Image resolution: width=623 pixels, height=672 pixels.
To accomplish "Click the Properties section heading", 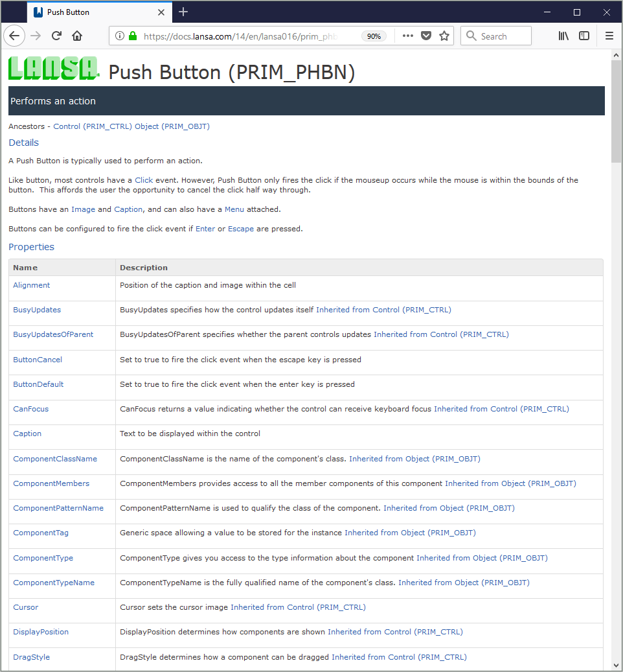I will pyautogui.click(x=31, y=247).
